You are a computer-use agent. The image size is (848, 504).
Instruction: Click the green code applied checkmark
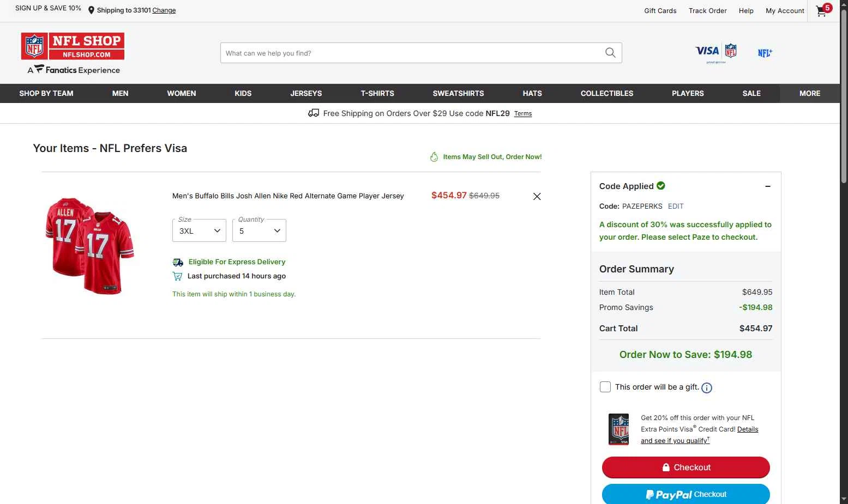click(x=661, y=186)
